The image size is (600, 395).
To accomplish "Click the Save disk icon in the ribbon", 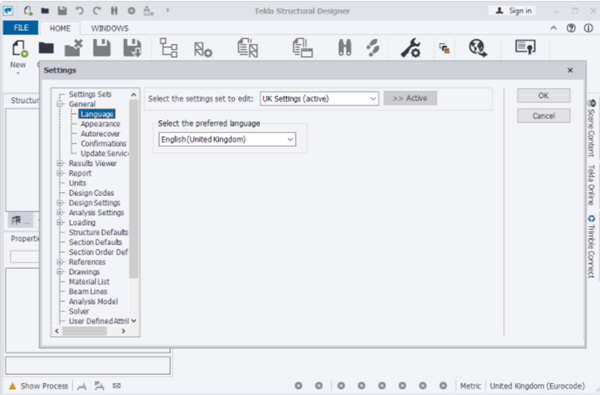I will pos(102,48).
